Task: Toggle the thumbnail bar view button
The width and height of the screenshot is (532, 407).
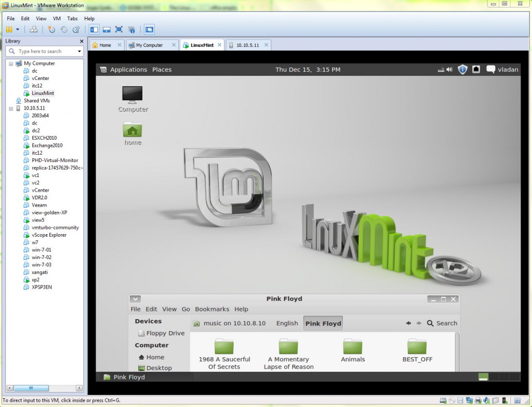Action: point(107,30)
